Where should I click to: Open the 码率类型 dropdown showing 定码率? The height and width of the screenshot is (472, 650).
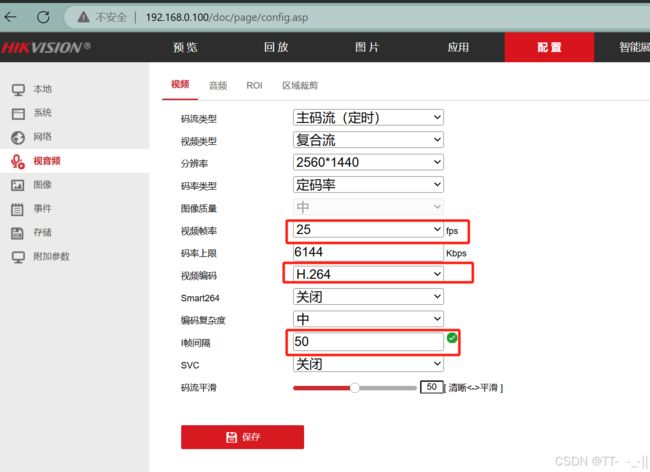click(368, 184)
